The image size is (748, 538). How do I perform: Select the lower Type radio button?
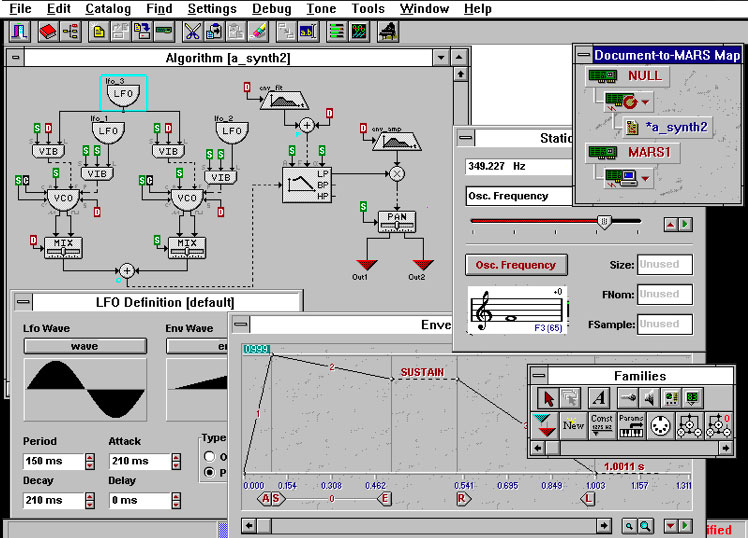(x=209, y=472)
